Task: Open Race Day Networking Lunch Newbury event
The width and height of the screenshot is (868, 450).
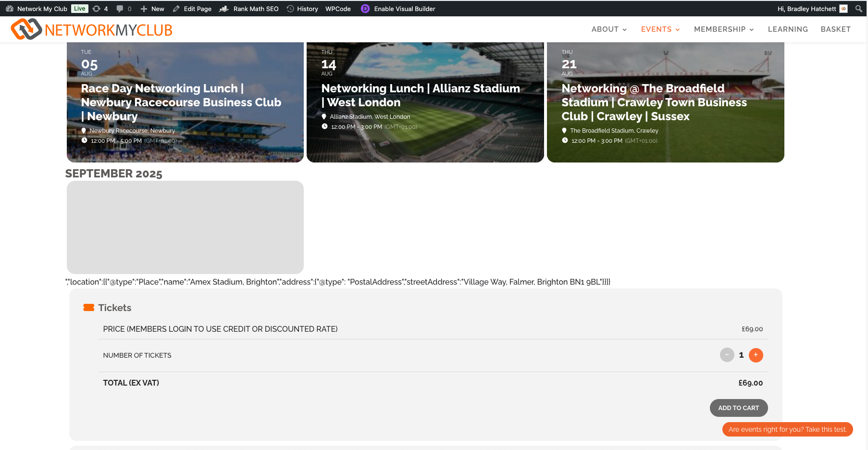Action: click(x=181, y=102)
